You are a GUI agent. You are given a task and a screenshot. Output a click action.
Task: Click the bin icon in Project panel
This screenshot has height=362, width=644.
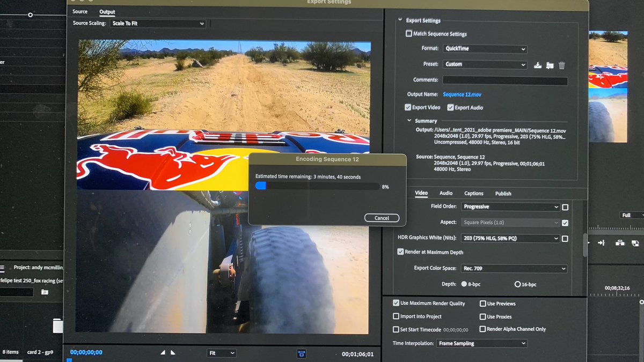pos(45,292)
